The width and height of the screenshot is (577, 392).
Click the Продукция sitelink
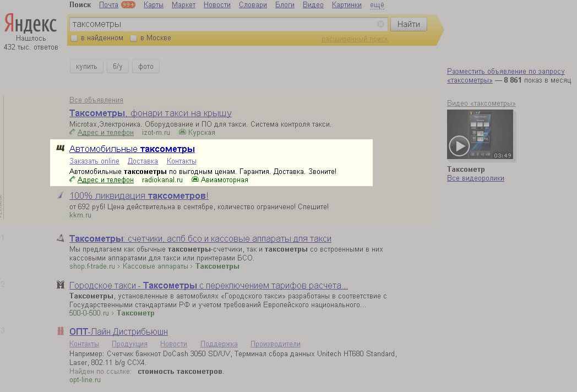[129, 344]
